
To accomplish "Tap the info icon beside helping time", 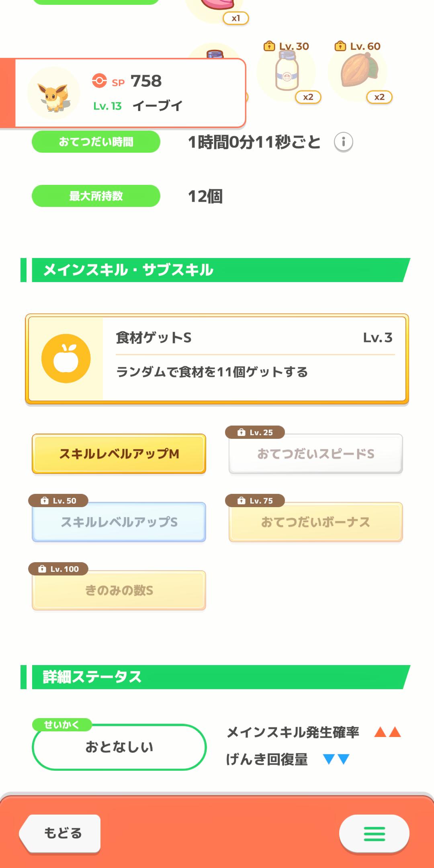I will point(343,142).
